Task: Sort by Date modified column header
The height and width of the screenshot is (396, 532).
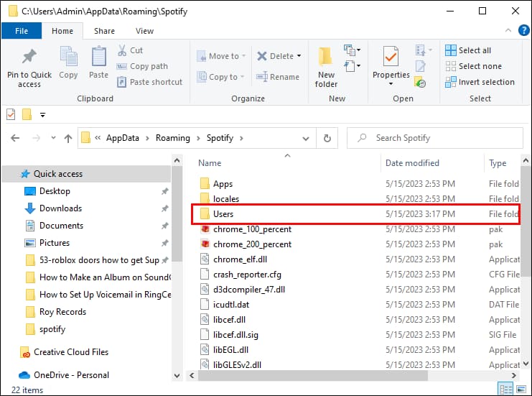Action: pyautogui.click(x=412, y=163)
